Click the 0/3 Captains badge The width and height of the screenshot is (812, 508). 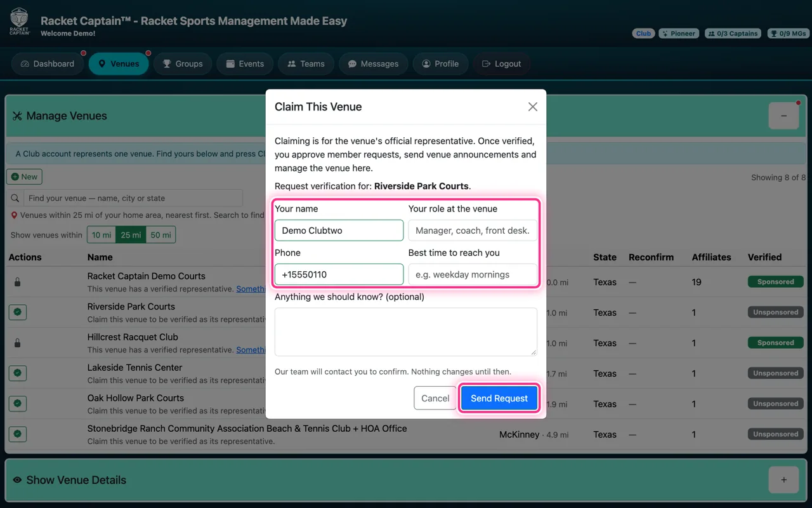click(x=733, y=34)
